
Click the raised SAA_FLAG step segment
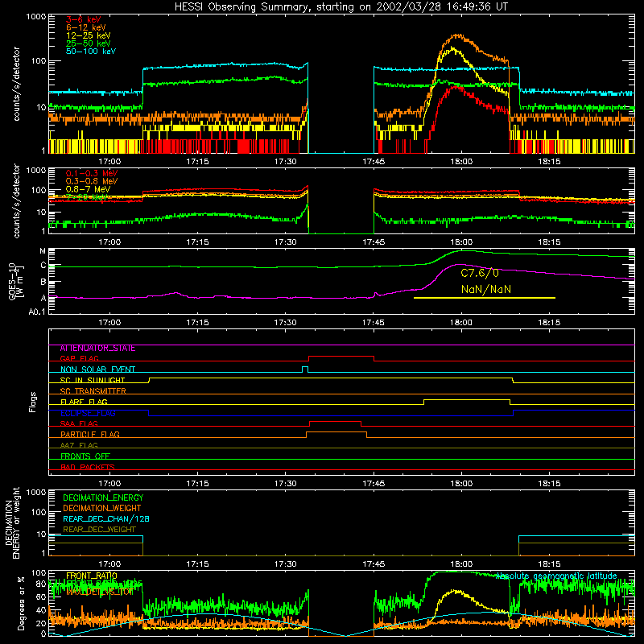tap(335, 421)
